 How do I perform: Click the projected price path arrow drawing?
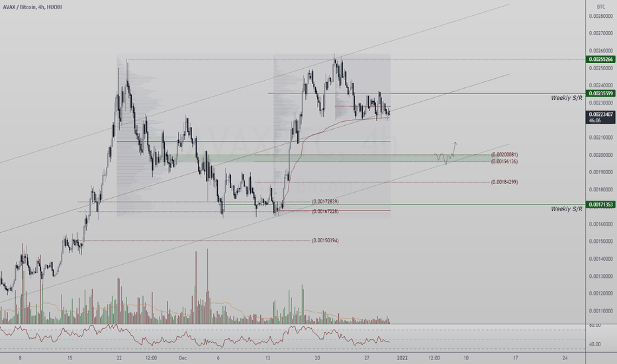click(446, 154)
